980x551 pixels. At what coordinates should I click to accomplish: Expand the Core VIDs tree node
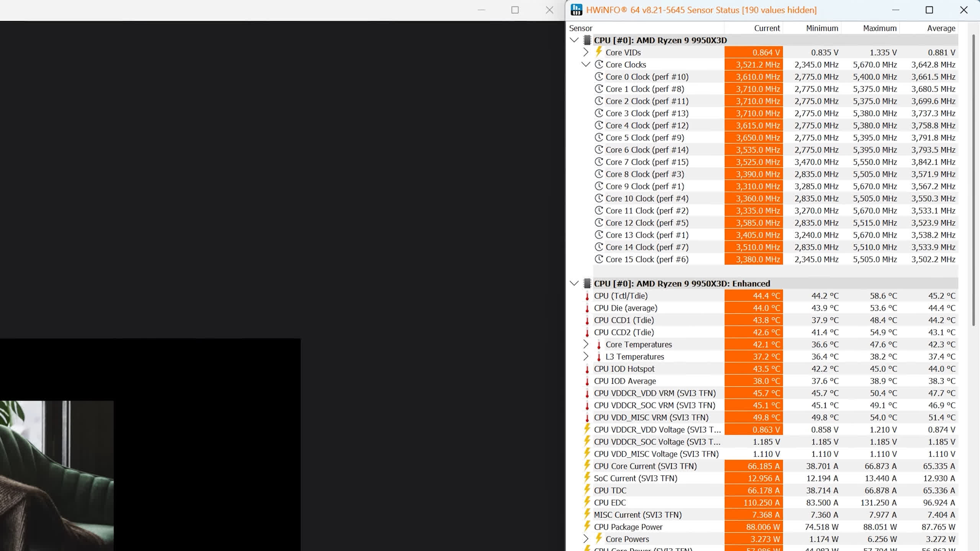point(586,52)
